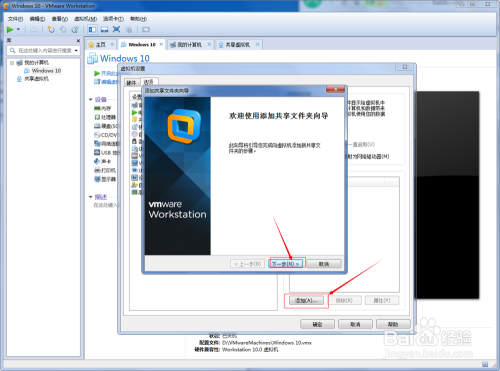Screen dimensions: 500x371
Task: Click the hard disk device icon
Action: tap(97, 126)
